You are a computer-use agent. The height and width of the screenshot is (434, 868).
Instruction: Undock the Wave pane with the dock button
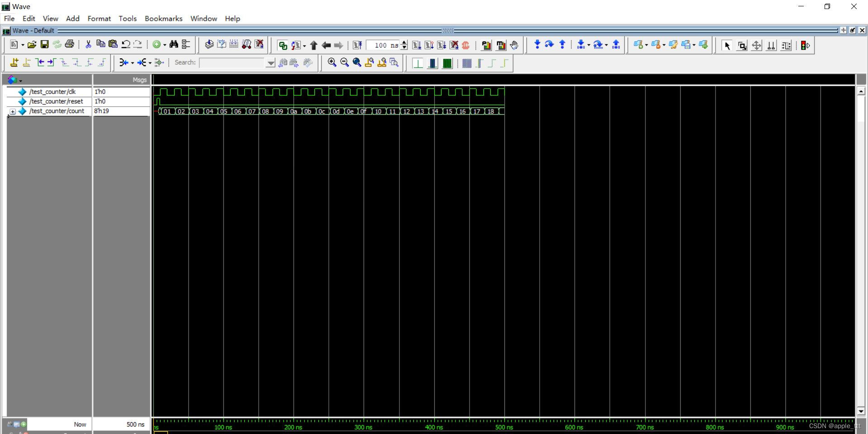pyautogui.click(x=853, y=30)
